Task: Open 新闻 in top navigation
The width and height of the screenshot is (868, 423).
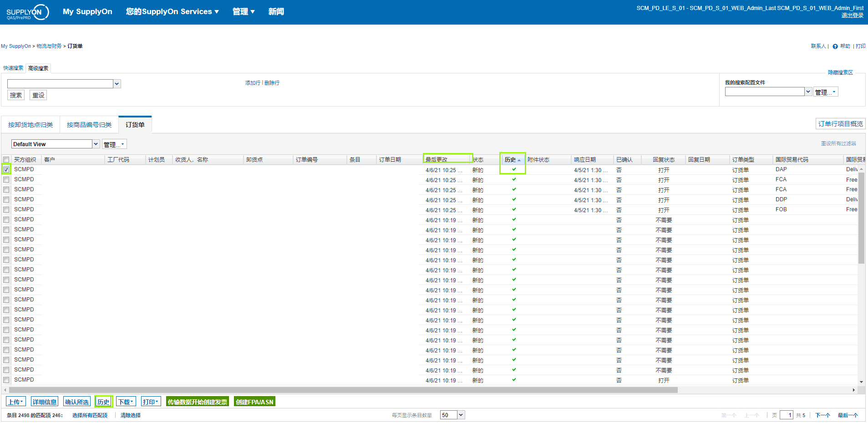Action: 276,11
